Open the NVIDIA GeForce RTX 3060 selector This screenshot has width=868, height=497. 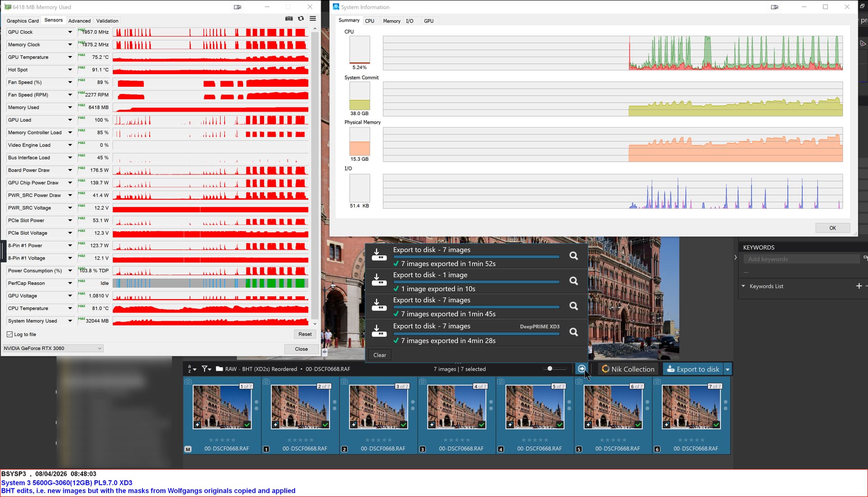point(53,348)
